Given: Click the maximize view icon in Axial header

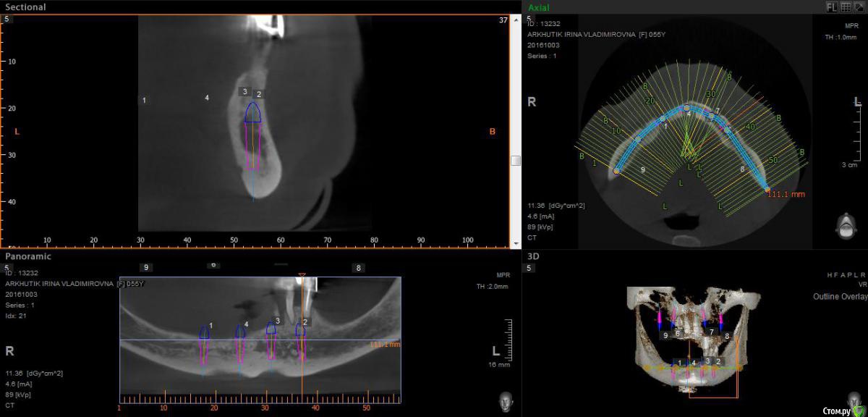Looking at the screenshot, I should [858, 7].
